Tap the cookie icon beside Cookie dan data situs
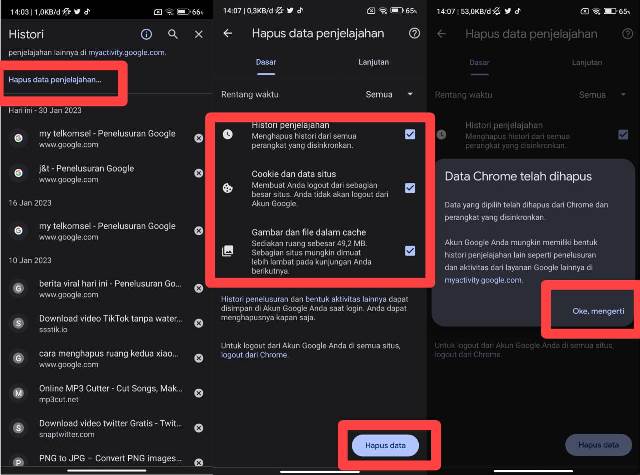This screenshot has width=640, height=475. tap(228, 188)
